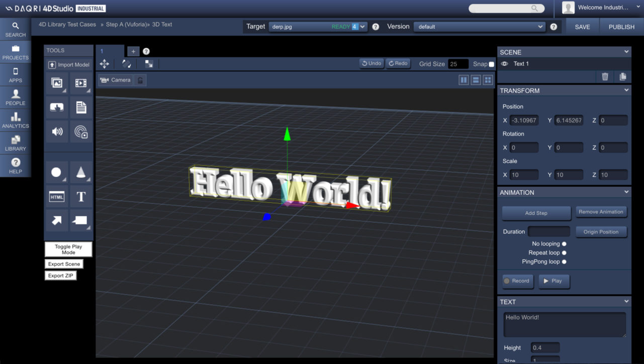Open the Help sidebar item
The width and height of the screenshot is (644, 364).
16,166
